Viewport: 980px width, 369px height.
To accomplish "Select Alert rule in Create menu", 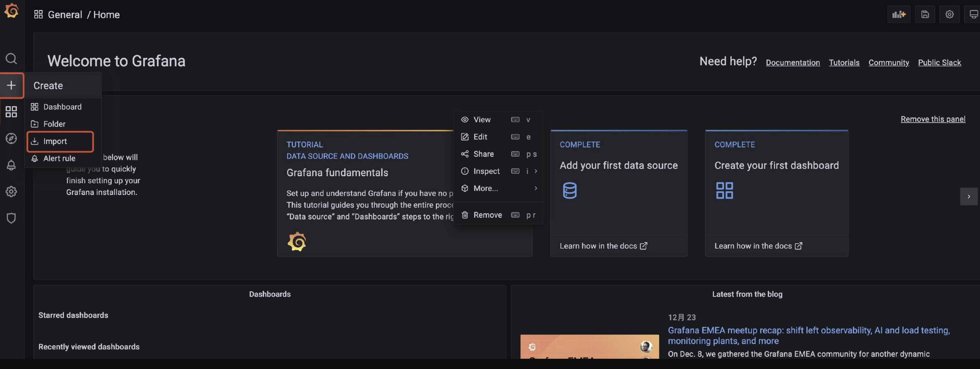I will pos(59,158).
